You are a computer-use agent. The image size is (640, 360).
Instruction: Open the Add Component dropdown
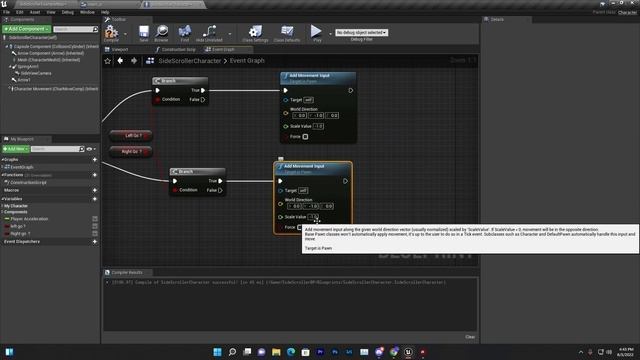point(27,29)
